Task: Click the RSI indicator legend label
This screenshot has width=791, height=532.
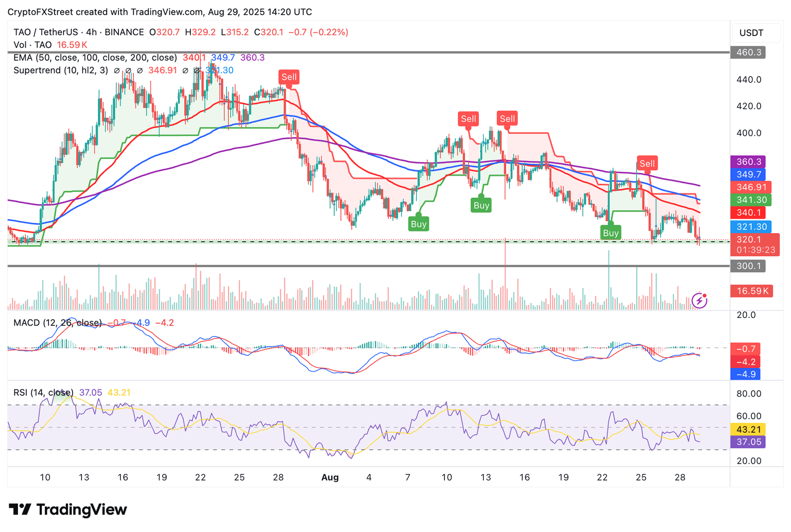Action: (43, 393)
